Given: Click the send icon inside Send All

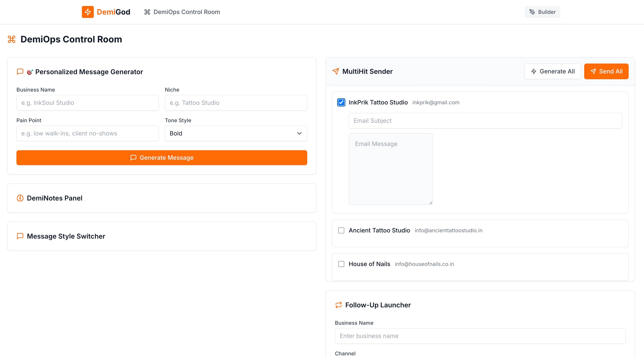Looking at the screenshot, I should (x=593, y=72).
